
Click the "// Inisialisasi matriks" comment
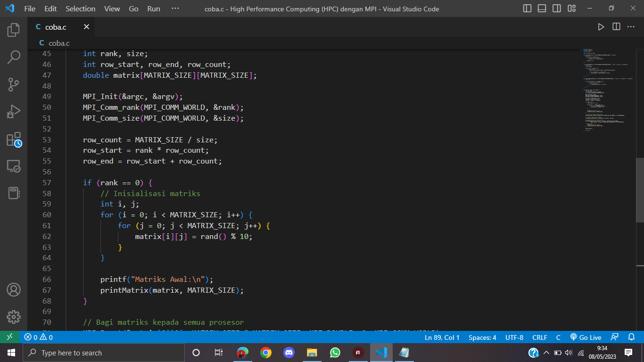coord(150,193)
